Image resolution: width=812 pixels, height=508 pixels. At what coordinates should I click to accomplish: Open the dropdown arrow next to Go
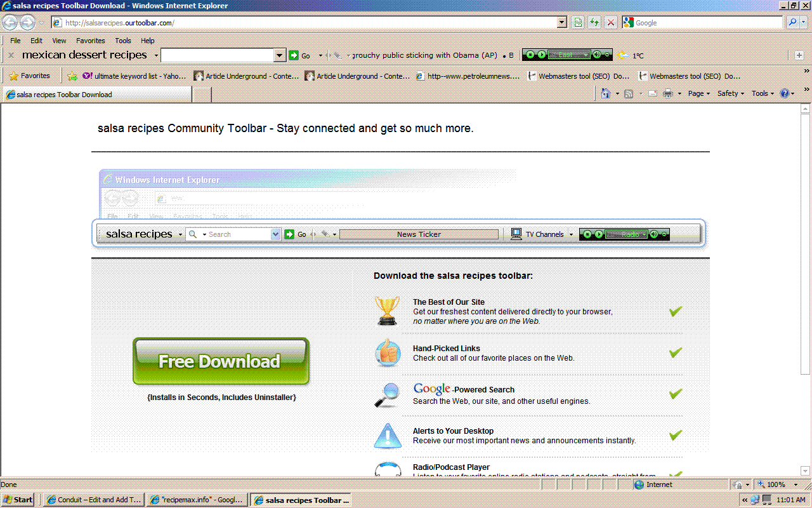pyautogui.click(x=320, y=56)
